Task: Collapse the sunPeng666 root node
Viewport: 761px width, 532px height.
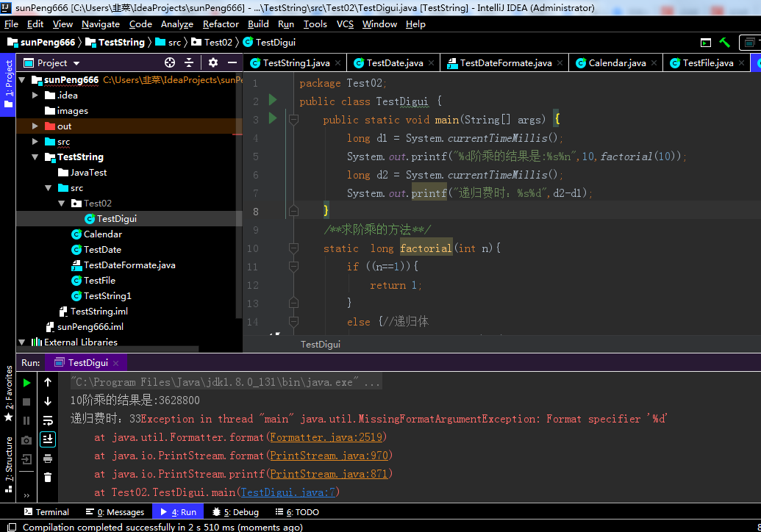Action: click(x=22, y=79)
